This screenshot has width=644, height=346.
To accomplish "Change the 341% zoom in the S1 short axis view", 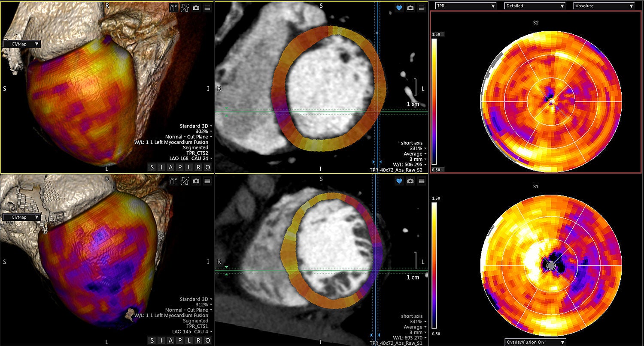I will click(418, 322).
